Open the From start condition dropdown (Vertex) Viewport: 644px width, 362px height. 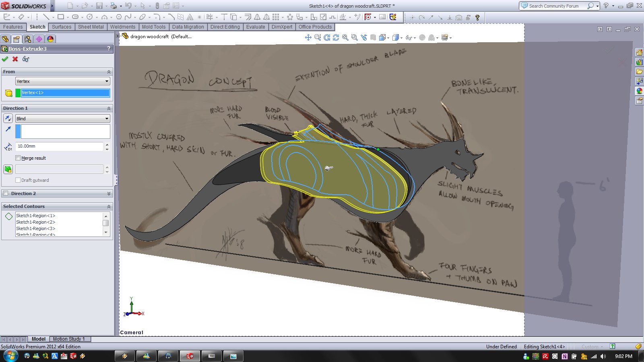62,81
